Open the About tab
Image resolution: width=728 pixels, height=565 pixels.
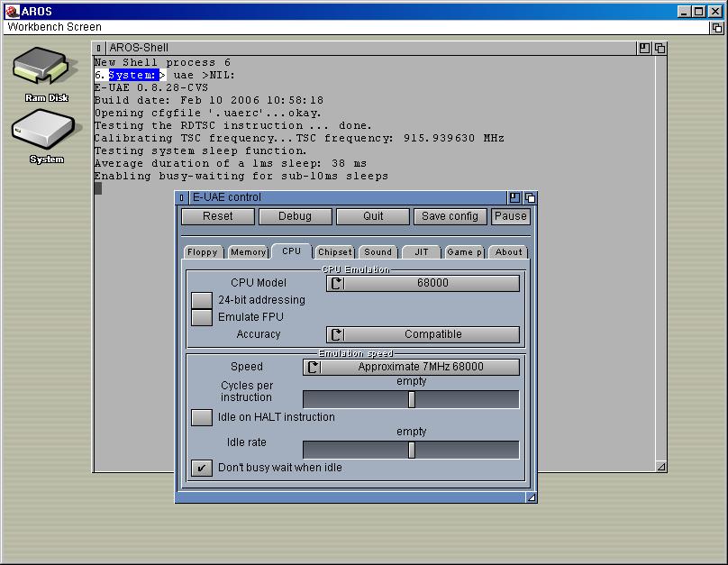click(508, 252)
